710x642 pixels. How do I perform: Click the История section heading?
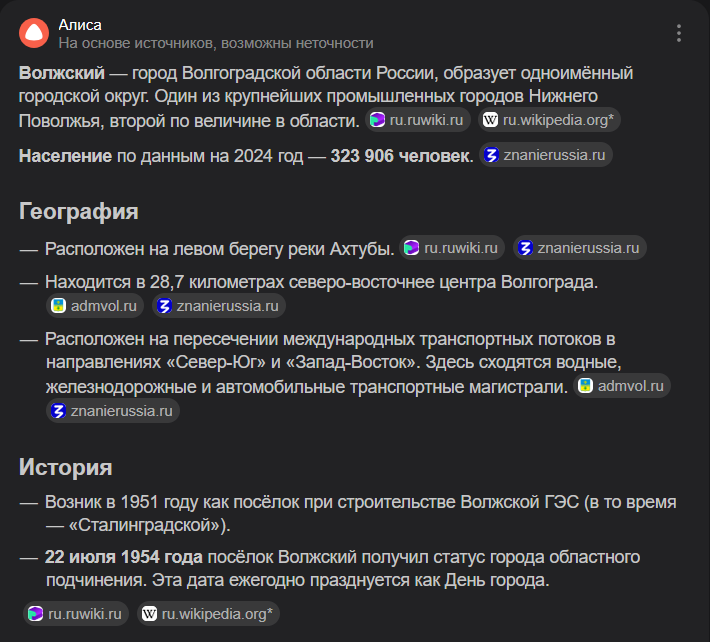(66, 467)
